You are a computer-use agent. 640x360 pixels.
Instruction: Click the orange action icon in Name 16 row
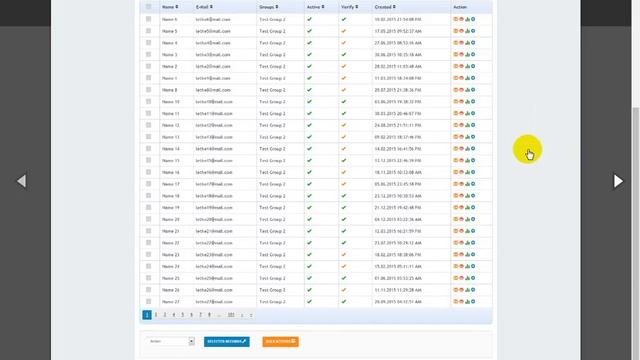point(456,172)
